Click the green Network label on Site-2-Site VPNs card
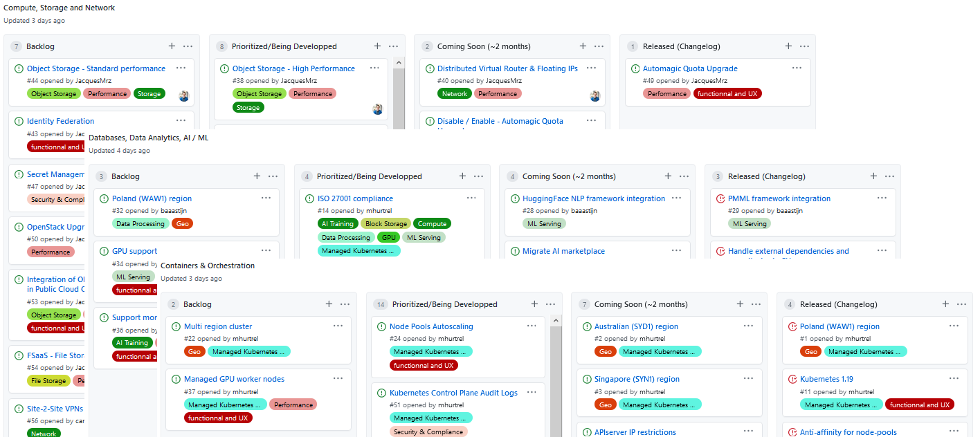 pos(43,433)
